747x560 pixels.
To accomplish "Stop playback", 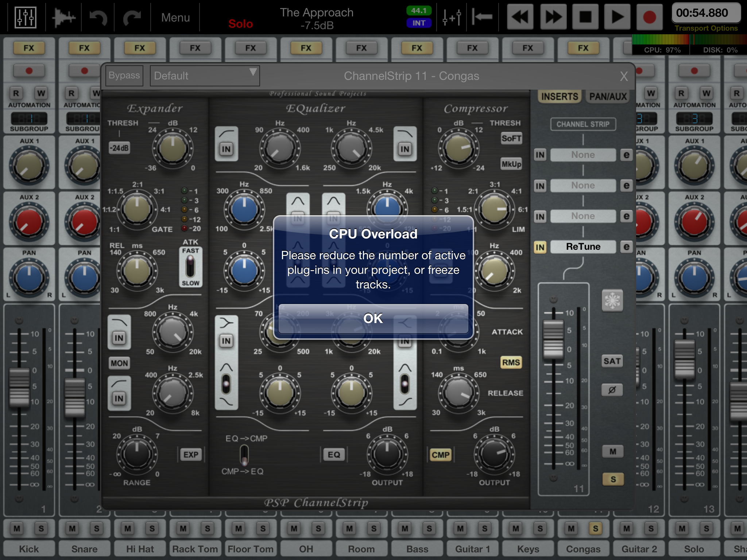I will [586, 17].
